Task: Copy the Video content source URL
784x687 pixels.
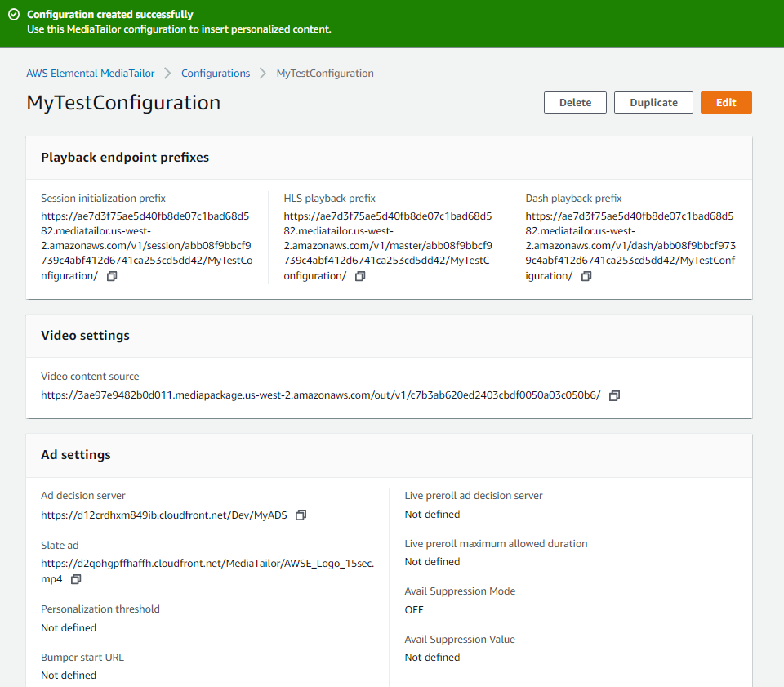Action: coord(614,395)
